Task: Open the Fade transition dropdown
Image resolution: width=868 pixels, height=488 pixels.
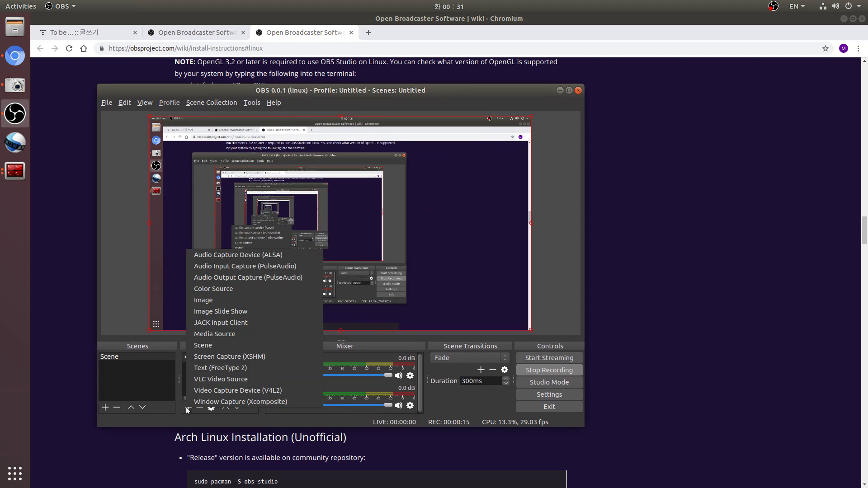Action: pyautogui.click(x=470, y=358)
